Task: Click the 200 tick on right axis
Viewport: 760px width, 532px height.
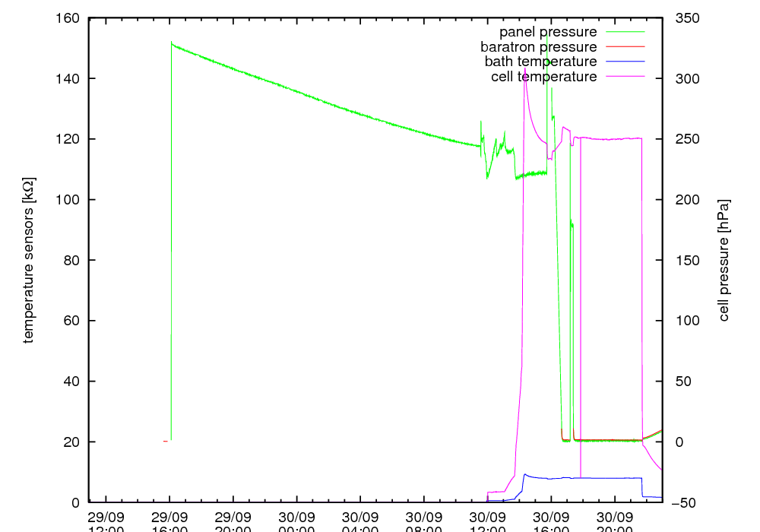Action: [687, 200]
